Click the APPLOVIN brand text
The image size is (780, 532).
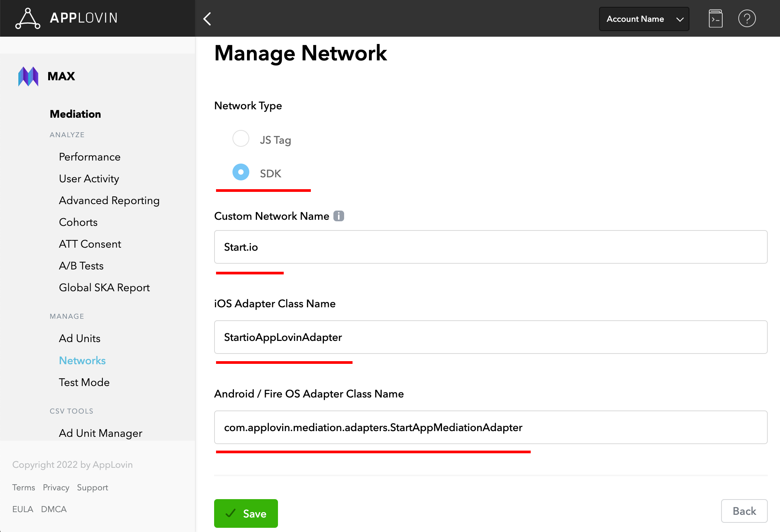coord(84,18)
